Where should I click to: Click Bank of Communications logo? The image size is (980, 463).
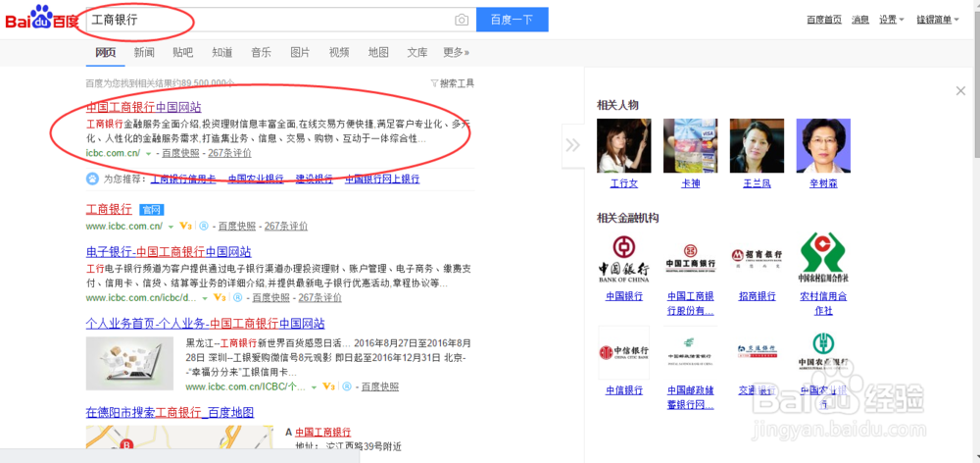[x=757, y=352]
